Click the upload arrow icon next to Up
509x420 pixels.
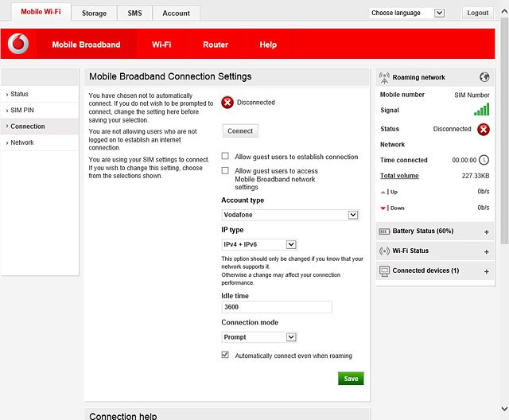(x=383, y=192)
